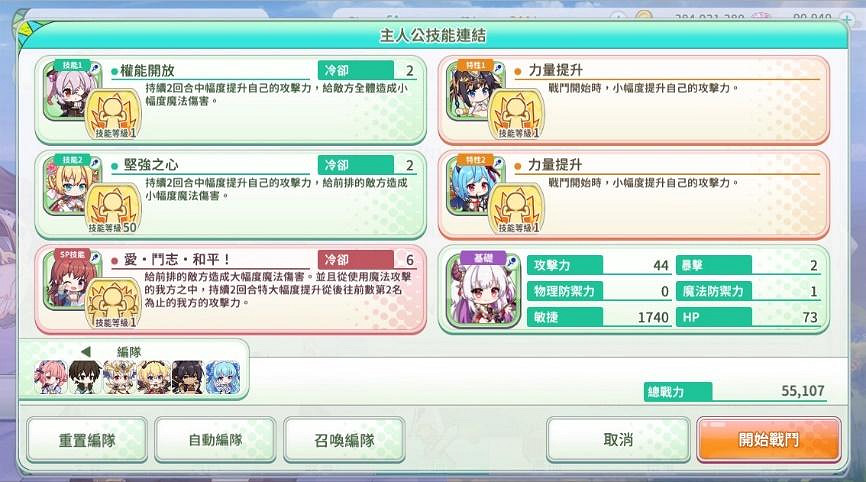Select the 基礎 white-haired horned character portrait

[483, 290]
